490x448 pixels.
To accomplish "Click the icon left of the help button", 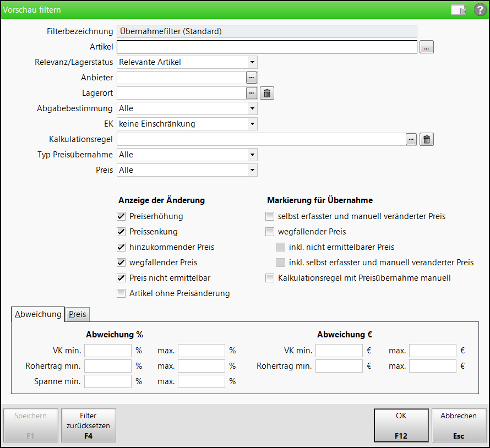I will 459,10.
